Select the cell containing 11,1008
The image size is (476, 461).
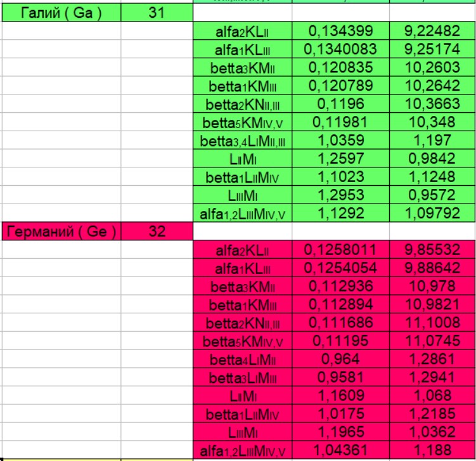tap(431, 323)
